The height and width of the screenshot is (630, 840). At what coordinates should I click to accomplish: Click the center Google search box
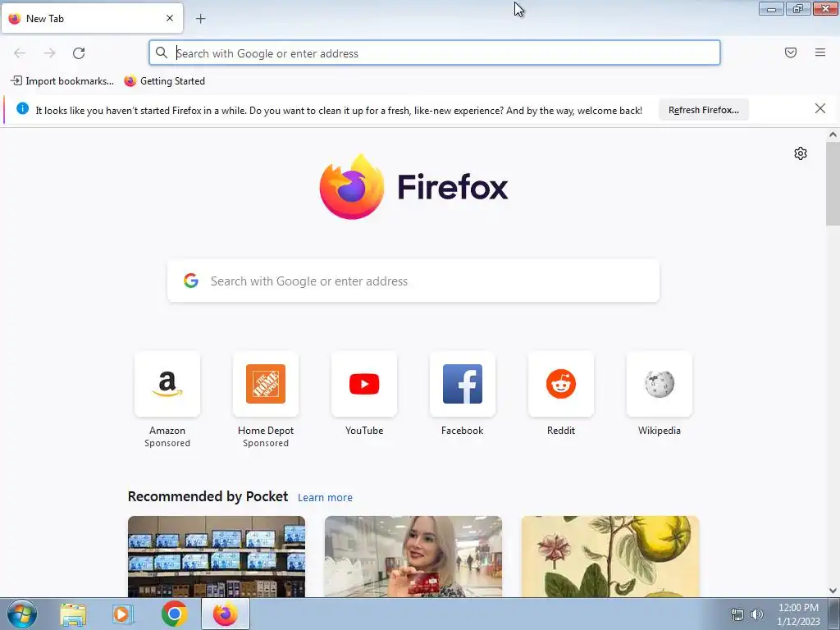tap(413, 281)
